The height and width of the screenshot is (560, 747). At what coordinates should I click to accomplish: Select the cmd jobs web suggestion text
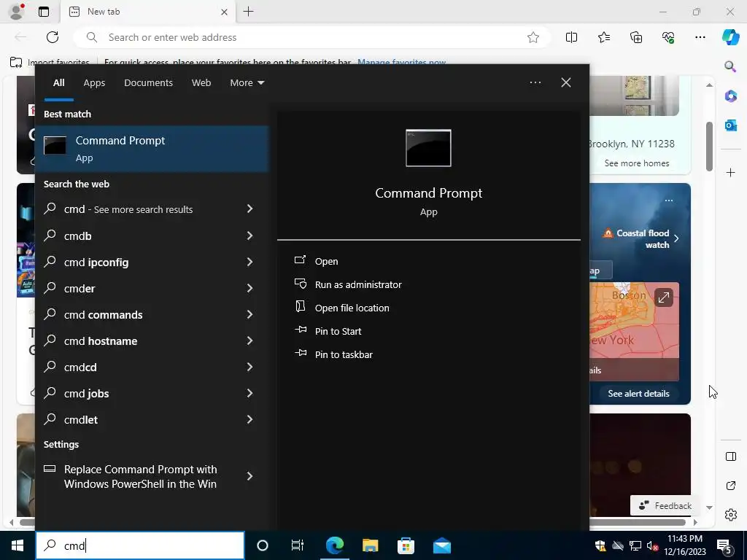[x=86, y=393]
